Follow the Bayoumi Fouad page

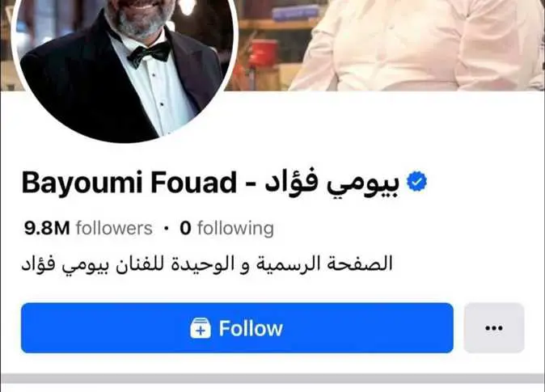pyautogui.click(x=237, y=327)
